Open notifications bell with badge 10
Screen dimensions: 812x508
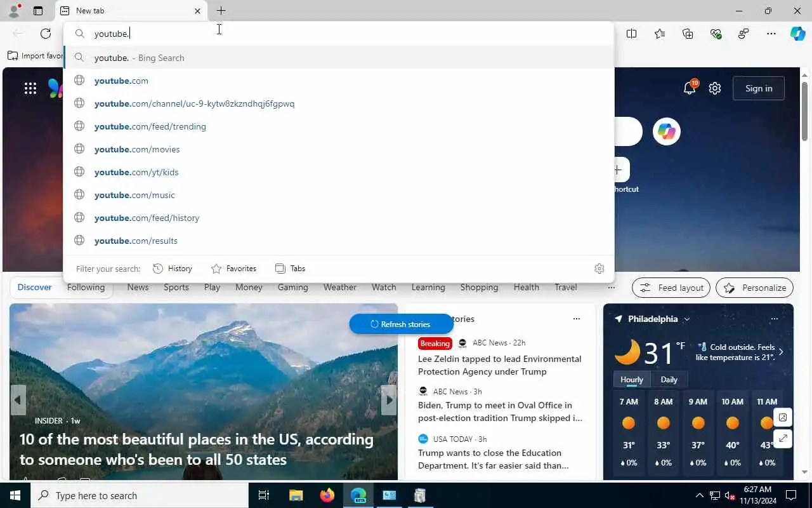[x=690, y=88]
